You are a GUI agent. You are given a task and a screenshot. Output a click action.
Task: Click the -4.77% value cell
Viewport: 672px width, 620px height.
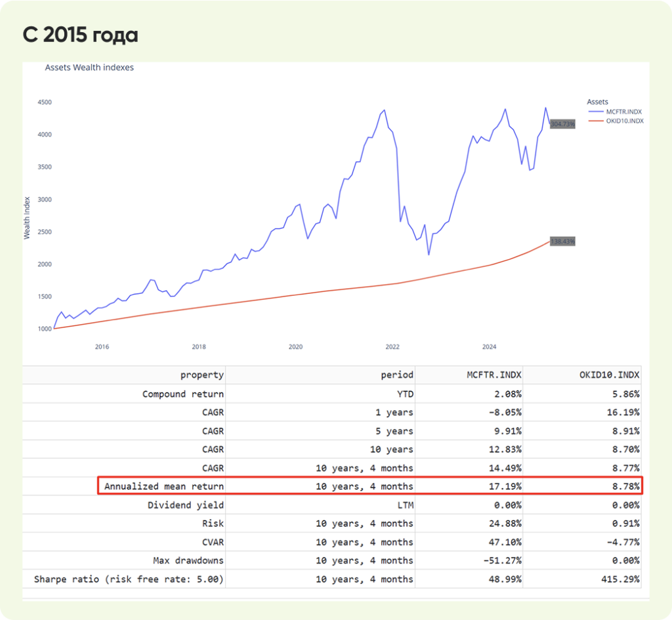623,542
